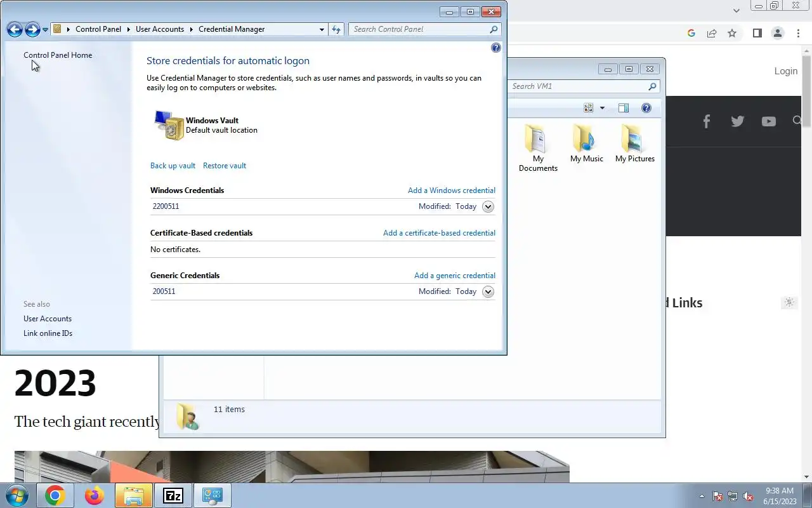Click Add a certificate-based credential

439,233
